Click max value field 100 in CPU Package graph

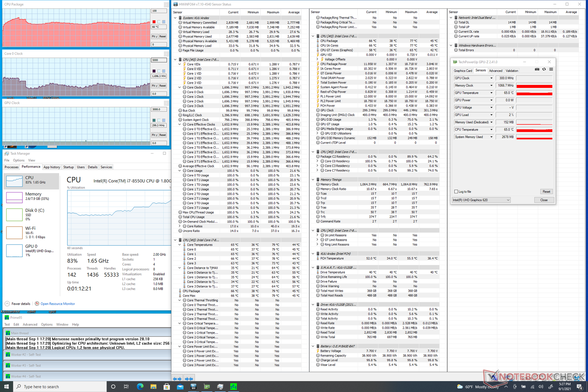point(159,11)
